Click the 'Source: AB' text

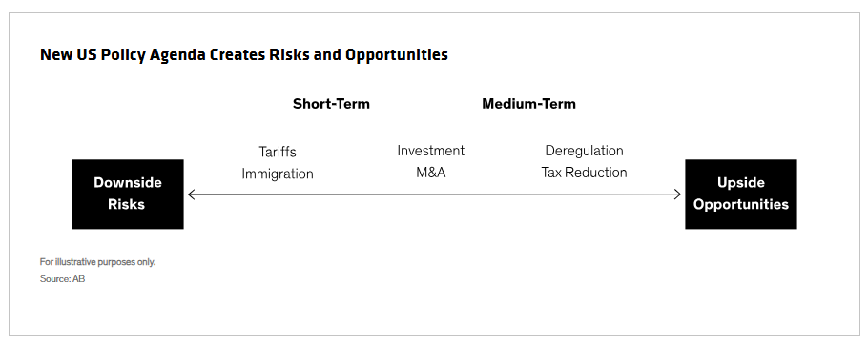coord(62,278)
